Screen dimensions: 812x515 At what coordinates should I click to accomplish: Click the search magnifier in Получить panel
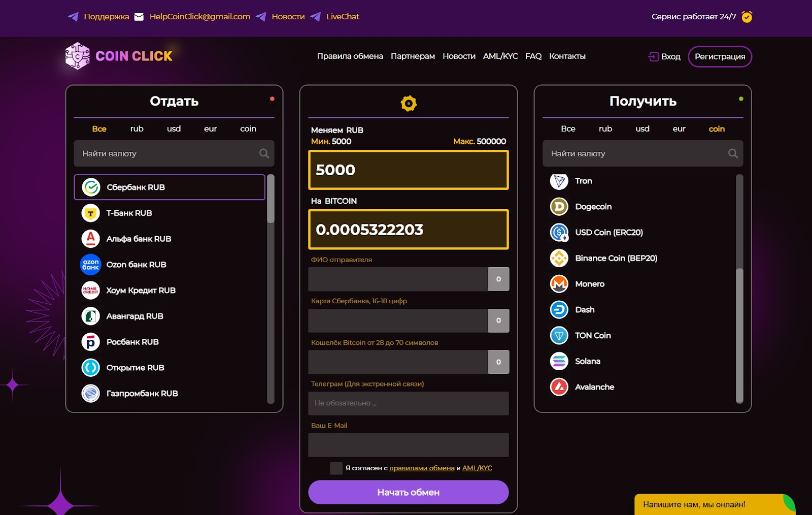tap(733, 153)
